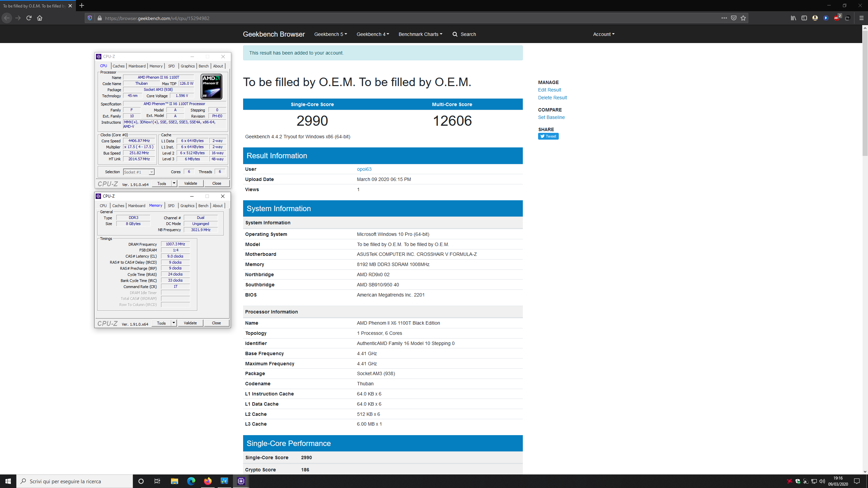This screenshot has width=868, height=488.
Task: Open the site padlock security info
Action: pos(99,18)
